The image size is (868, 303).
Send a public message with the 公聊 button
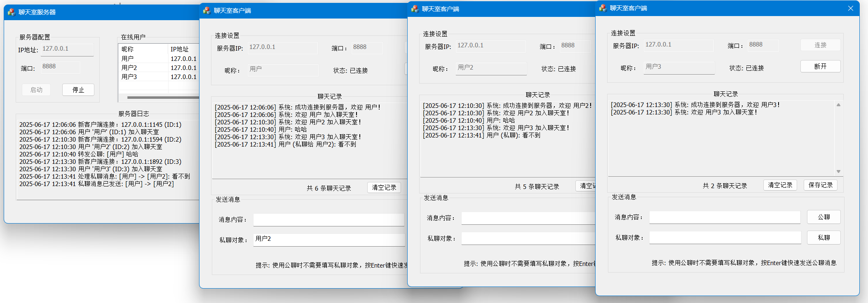click(x=823, y=217)
